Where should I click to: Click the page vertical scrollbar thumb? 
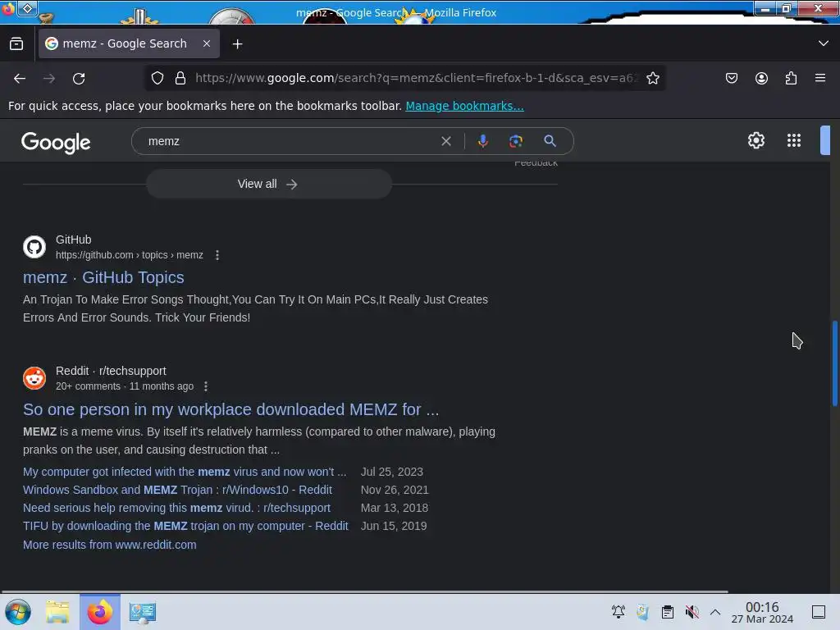[834, 363]
